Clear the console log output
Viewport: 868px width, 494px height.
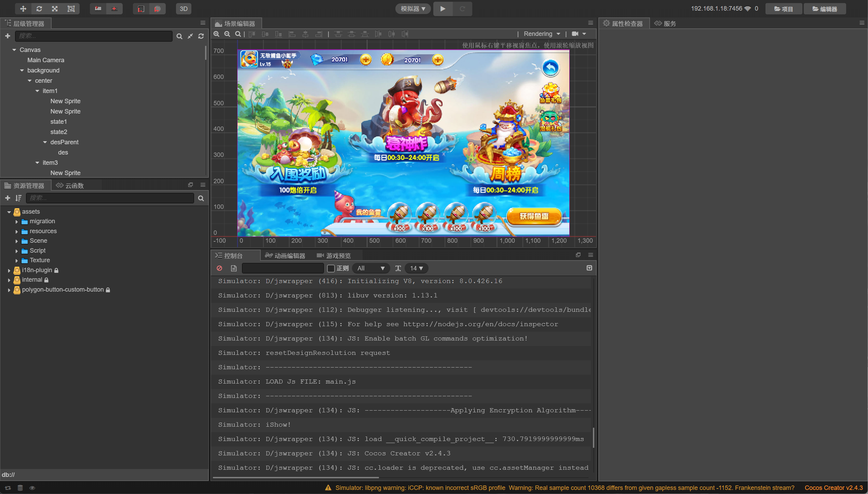coord(219,268)
